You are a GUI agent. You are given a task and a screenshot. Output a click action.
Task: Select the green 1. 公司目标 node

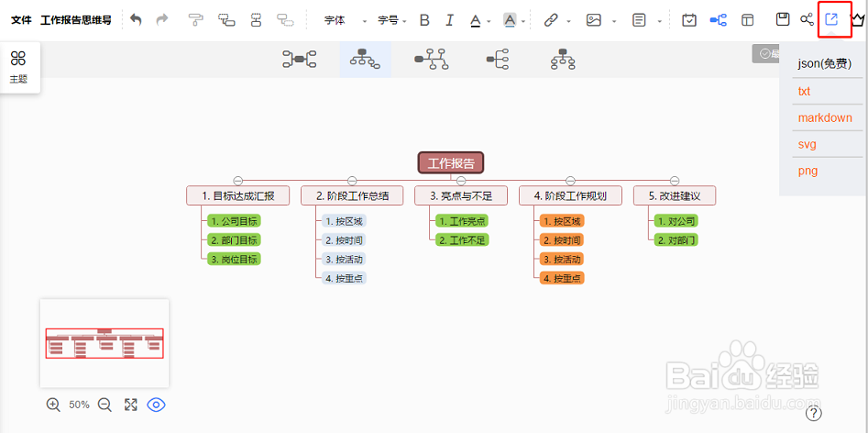234,221
